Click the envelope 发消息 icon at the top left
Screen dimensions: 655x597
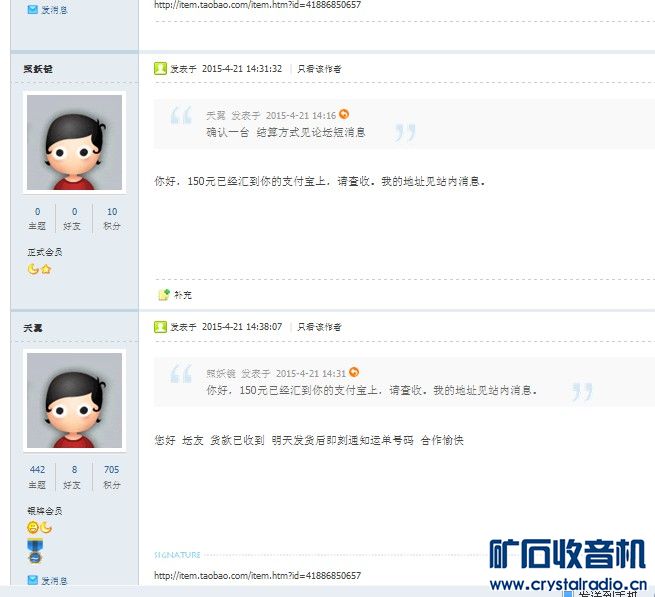click(x=33, y=9)
